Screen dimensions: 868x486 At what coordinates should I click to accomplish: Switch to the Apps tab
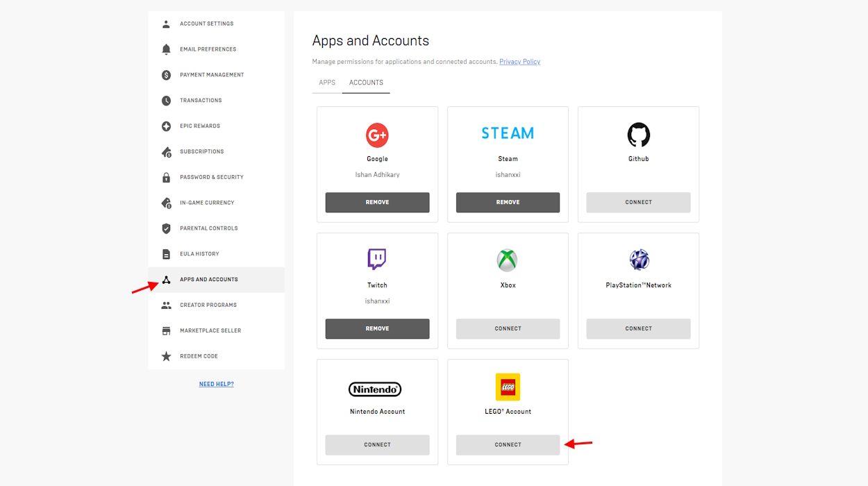coord(327,83)
